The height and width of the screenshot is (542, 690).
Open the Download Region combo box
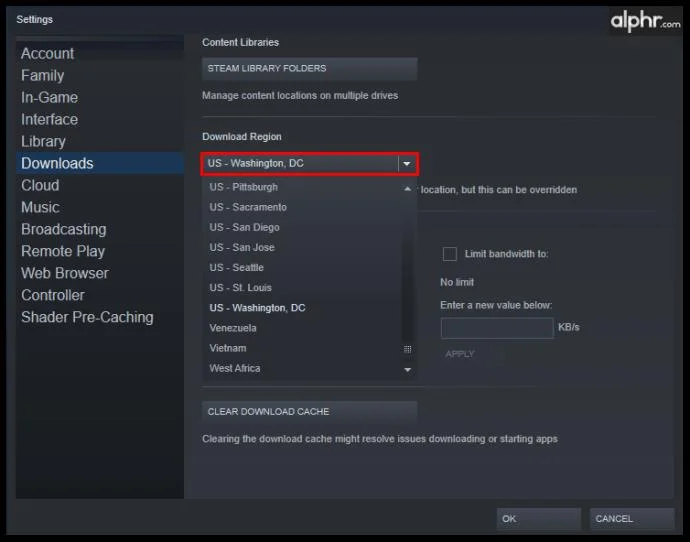309,164
